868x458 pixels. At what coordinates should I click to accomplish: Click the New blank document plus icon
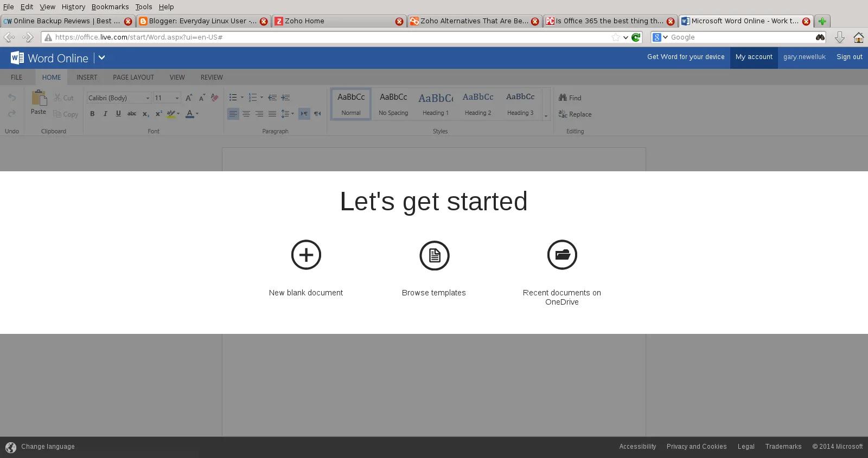(306, 255)
